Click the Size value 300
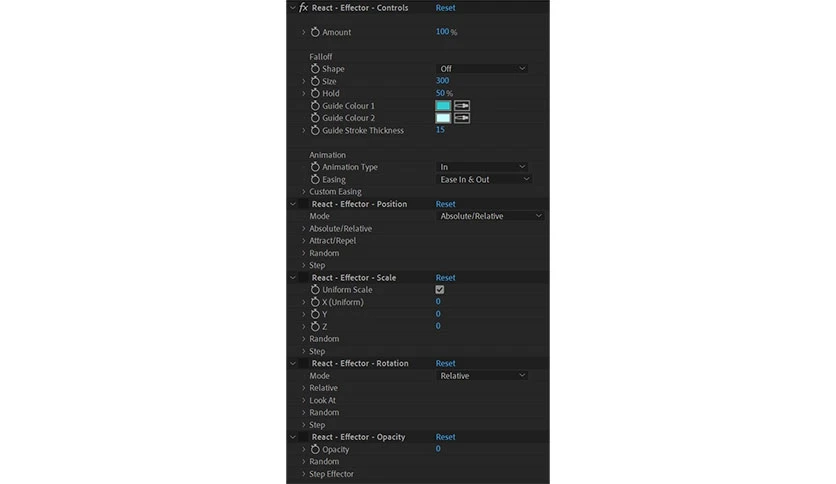Image resolution: width=836 pixels, height=484 pixels. point(443,80)
